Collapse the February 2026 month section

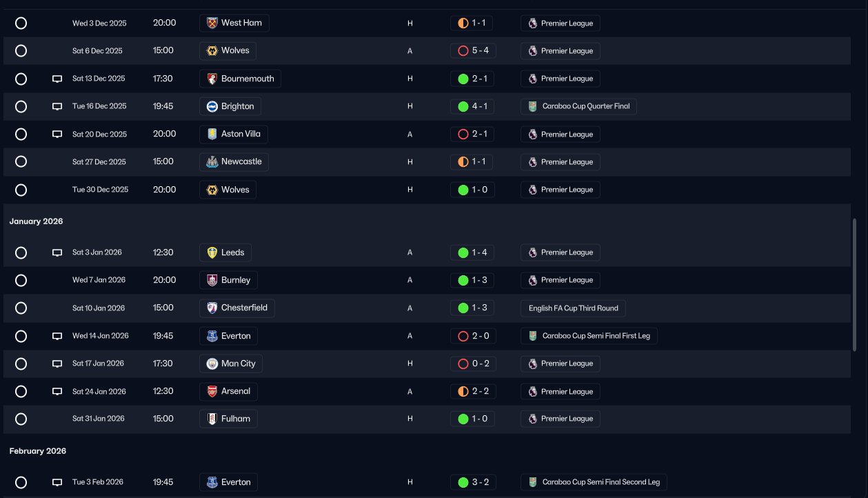click(x=38, y=451)
